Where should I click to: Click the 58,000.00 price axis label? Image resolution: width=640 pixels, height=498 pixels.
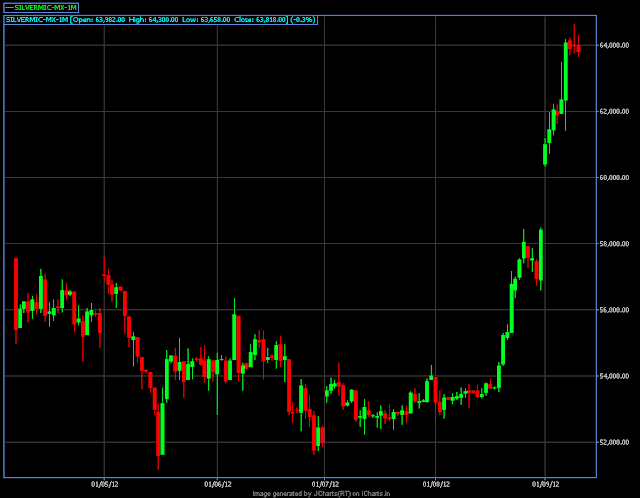click(x=614, y=244)
